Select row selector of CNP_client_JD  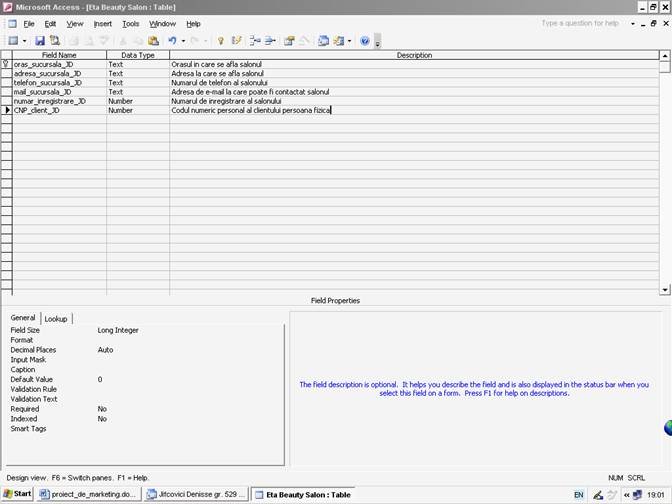[6, 110]
